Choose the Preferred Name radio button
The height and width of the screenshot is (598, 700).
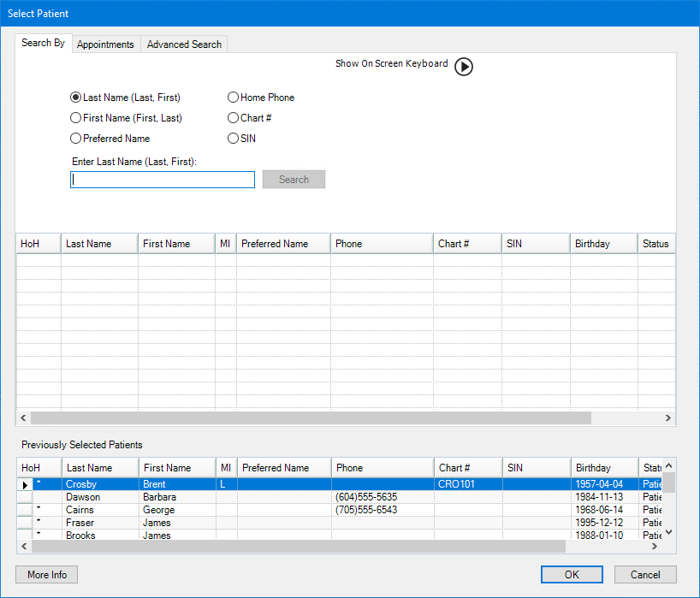[x=76, y=139]
